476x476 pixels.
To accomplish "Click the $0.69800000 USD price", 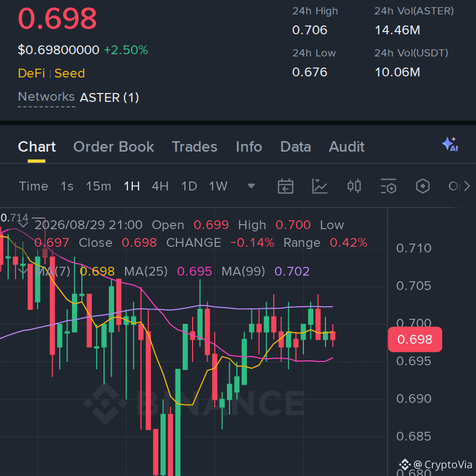I will (59, 50).
